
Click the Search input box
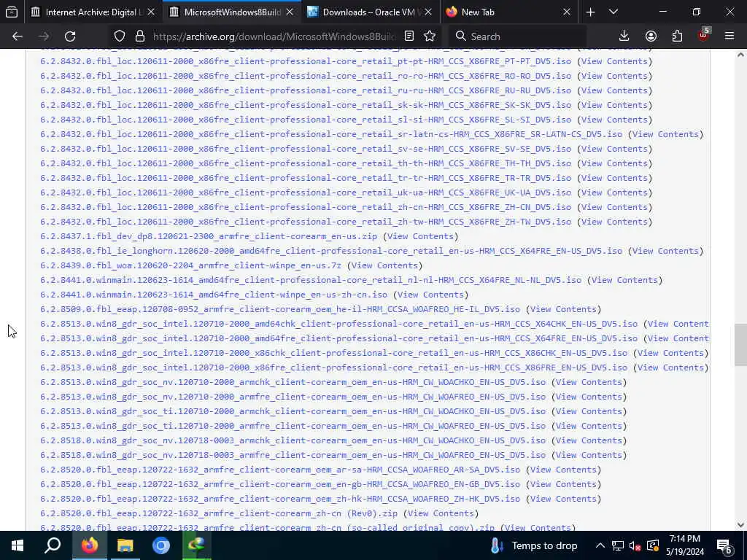click(519, 36)
